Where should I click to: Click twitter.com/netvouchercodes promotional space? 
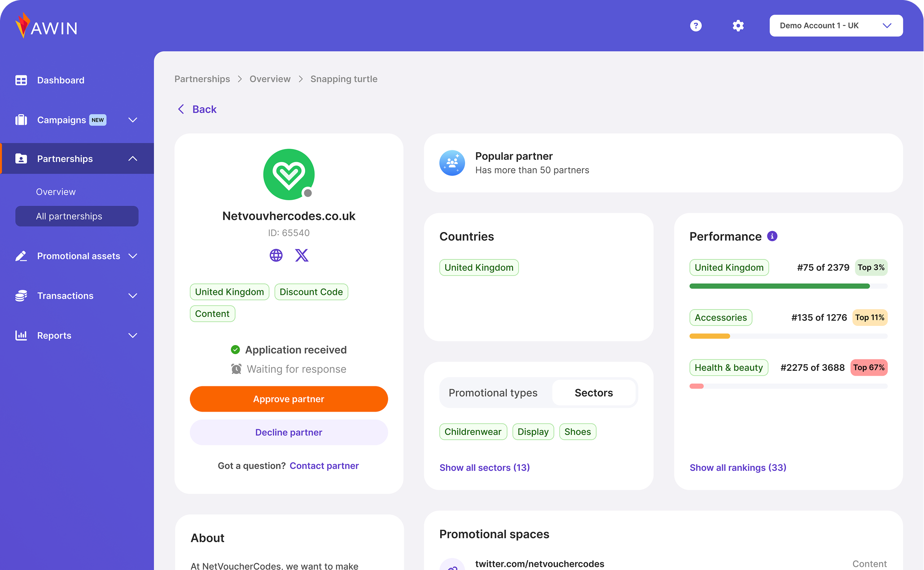click(539, 564)
